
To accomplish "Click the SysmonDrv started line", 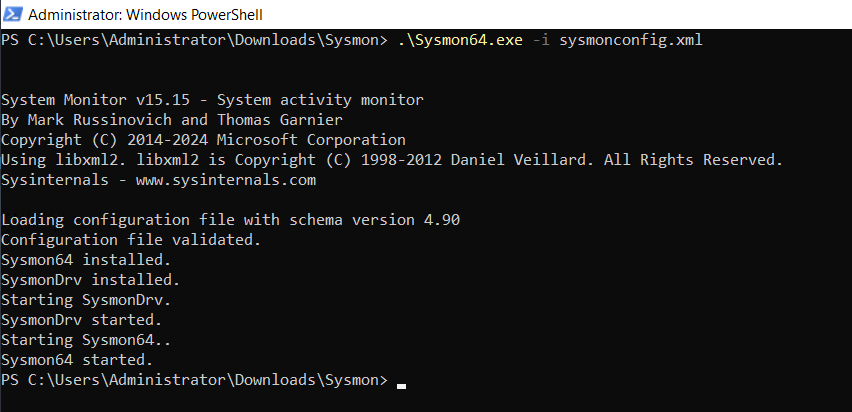I will click(82, 320).
